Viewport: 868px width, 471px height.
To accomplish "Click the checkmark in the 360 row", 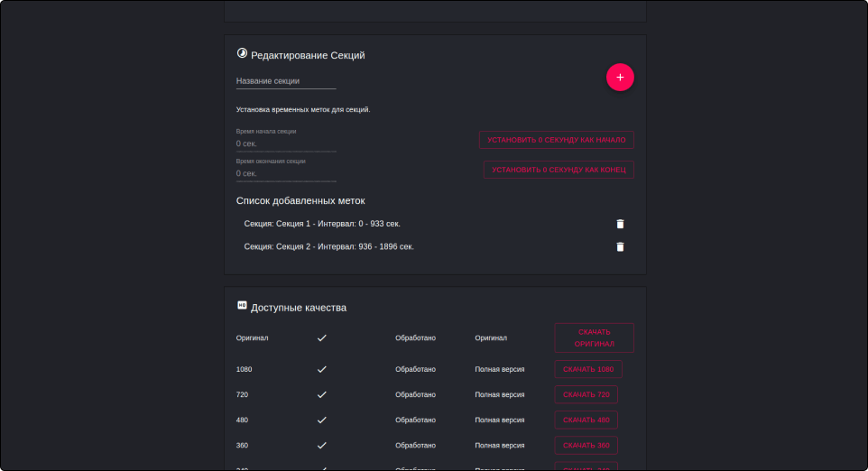I will (x=321, y=445).
